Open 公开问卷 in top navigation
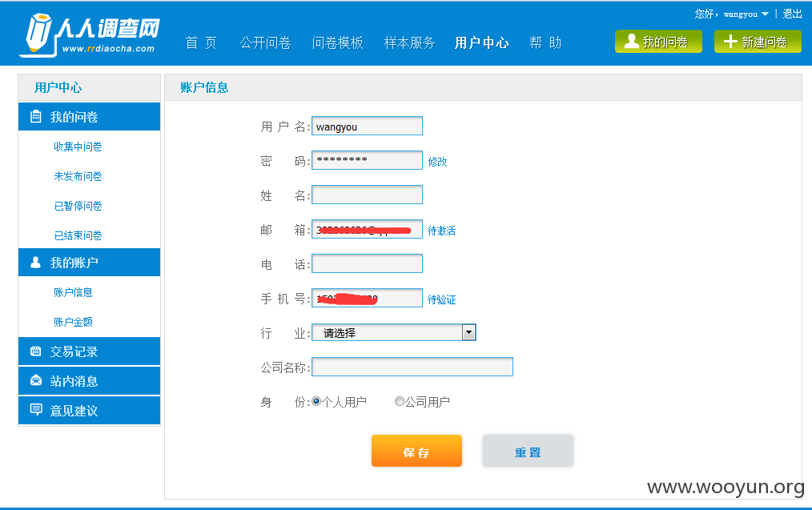The height and width of the screenshot is (510, 812). point(265,42)
